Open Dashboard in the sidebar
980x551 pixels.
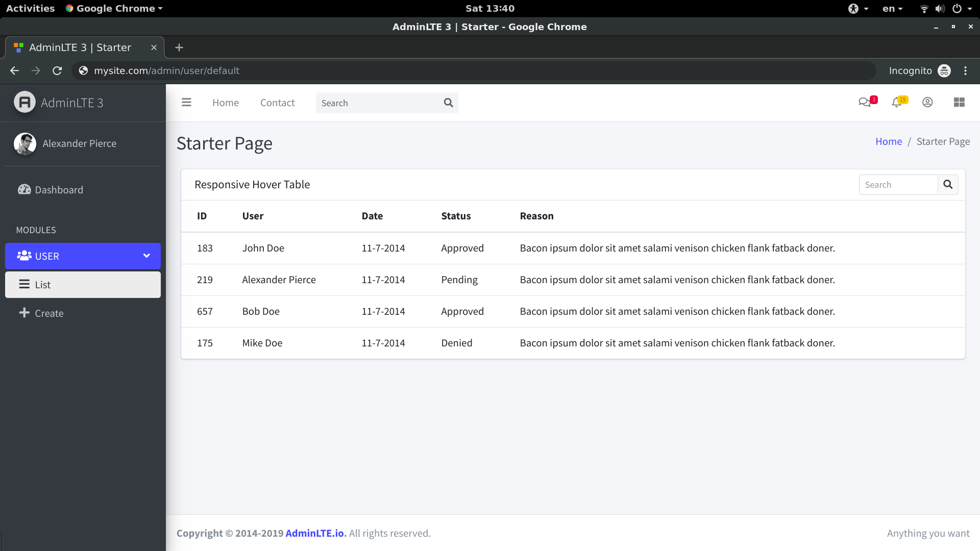59,190
